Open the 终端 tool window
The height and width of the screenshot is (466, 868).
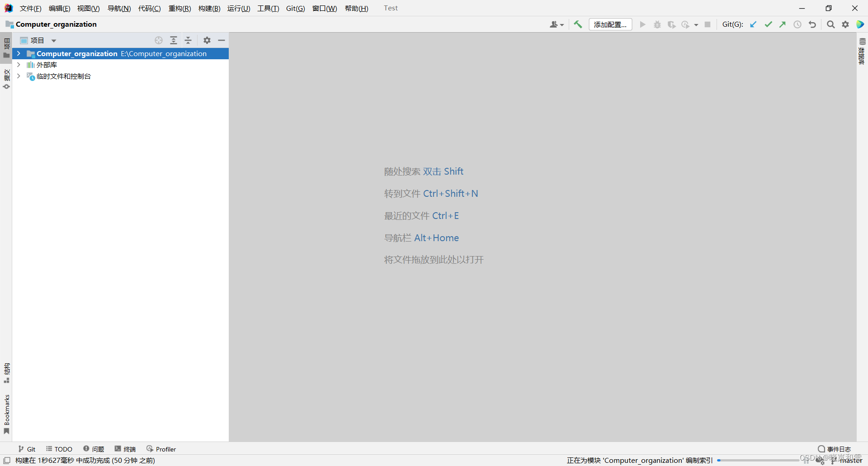[x=125, y=449]
